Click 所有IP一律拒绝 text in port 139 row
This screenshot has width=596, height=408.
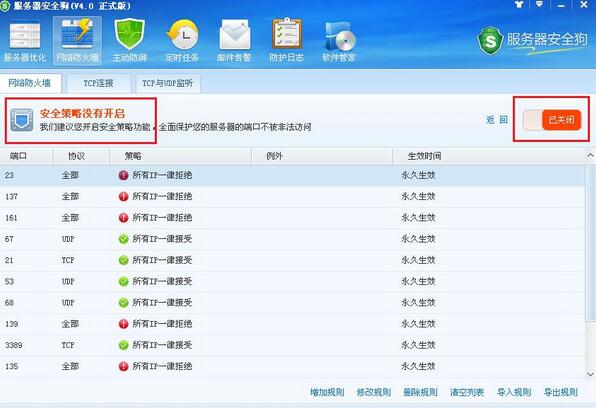[162, 324]
